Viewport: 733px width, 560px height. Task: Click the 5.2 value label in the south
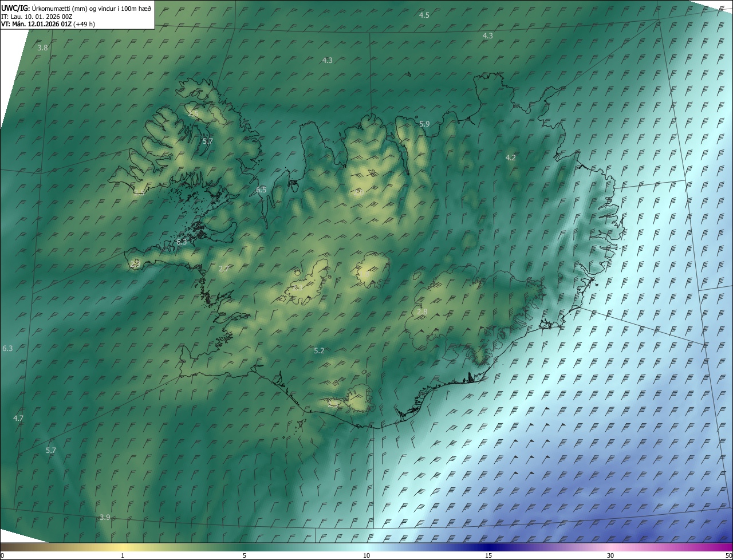320,351
